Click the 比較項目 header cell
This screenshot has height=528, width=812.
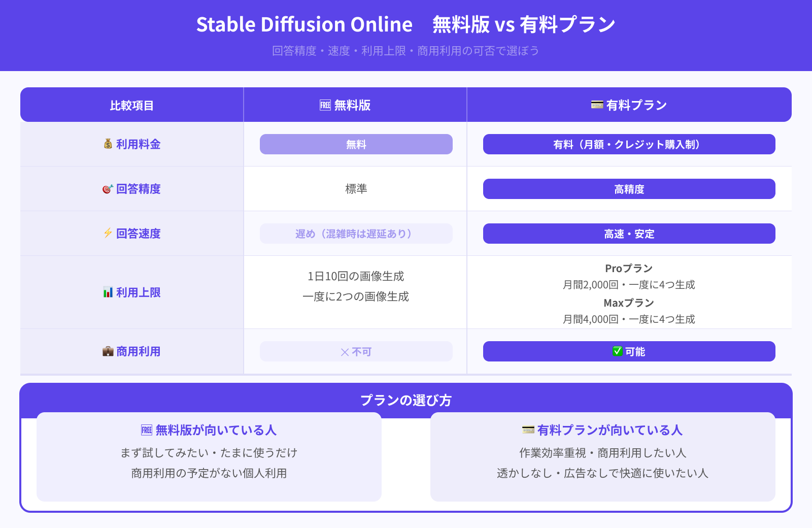coord(131,105)
